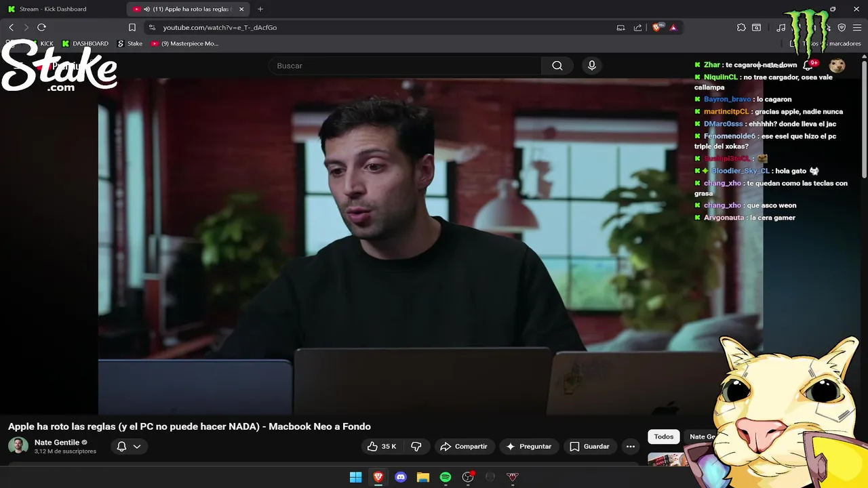
Task: Open the red winged app in the taskbar
Action: coord(513,477)
